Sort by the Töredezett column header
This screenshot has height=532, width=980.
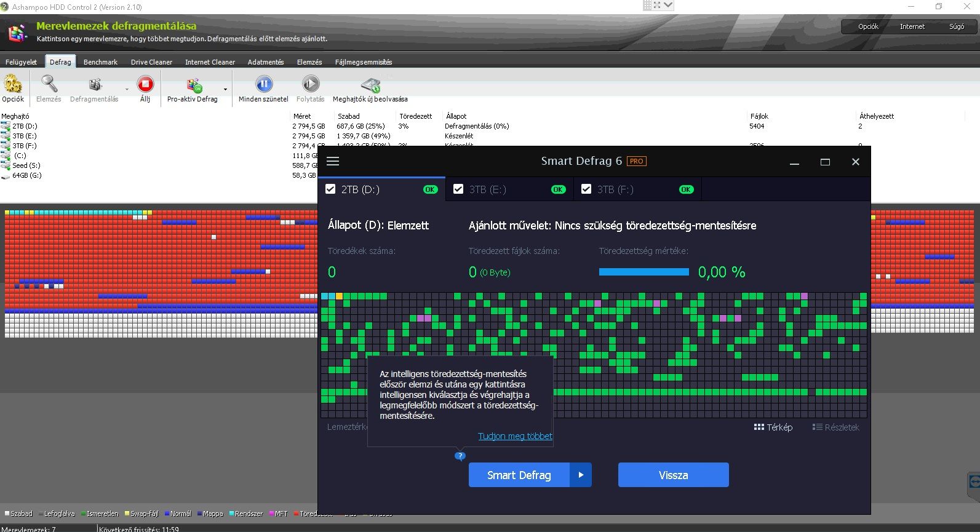[x=416, y=116]
